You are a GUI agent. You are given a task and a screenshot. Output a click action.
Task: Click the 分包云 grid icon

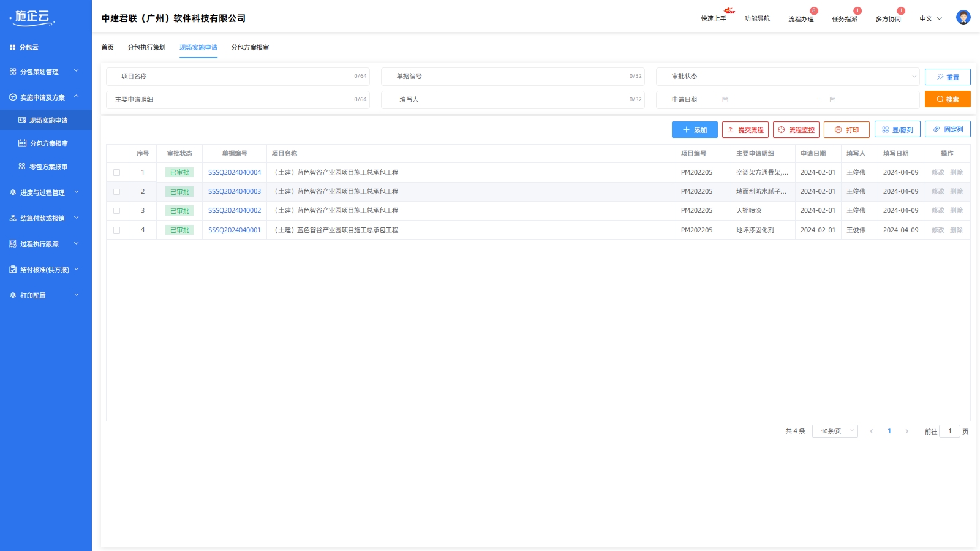pyautogui.click(x=13, y=47)
